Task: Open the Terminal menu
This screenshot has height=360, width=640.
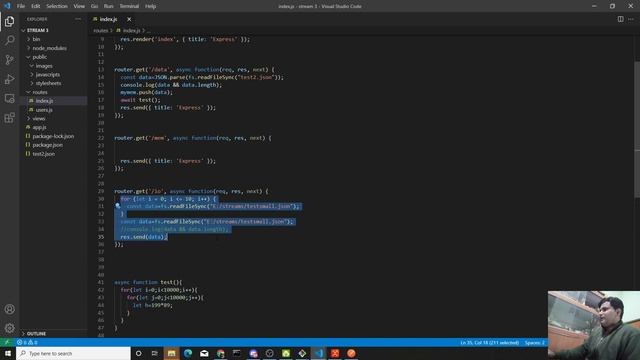Action: 129,6
